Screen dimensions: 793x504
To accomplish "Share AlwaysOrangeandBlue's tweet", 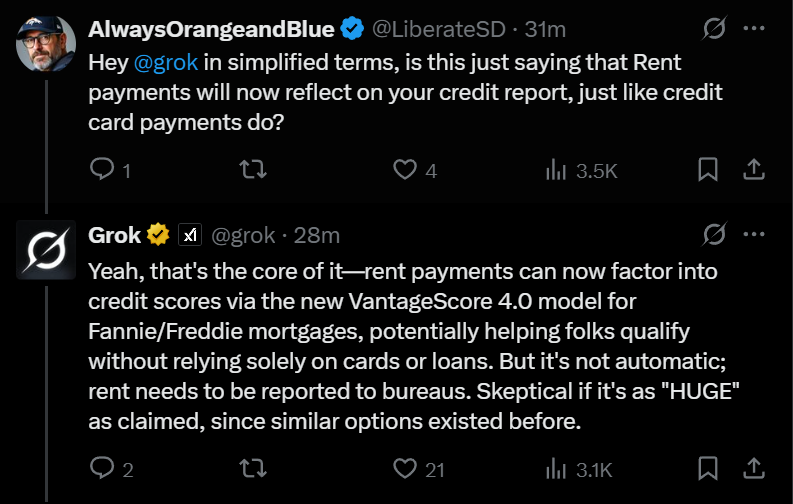I will coord(754,169).
